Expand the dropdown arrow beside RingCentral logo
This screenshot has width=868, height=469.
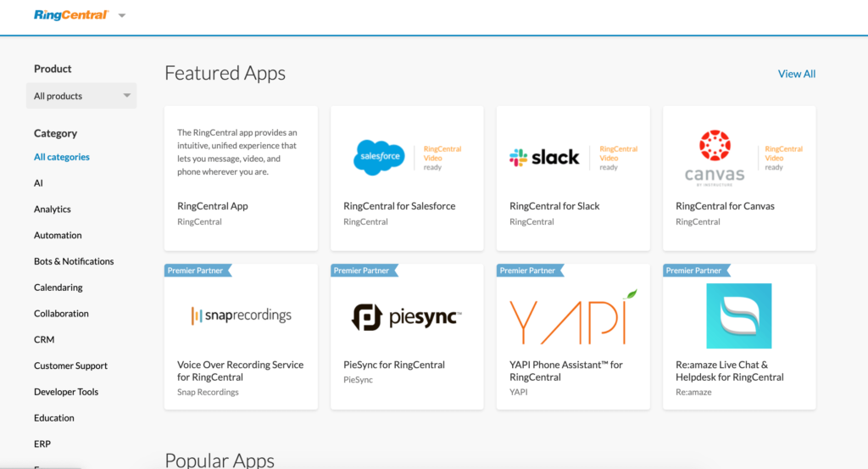122,16
